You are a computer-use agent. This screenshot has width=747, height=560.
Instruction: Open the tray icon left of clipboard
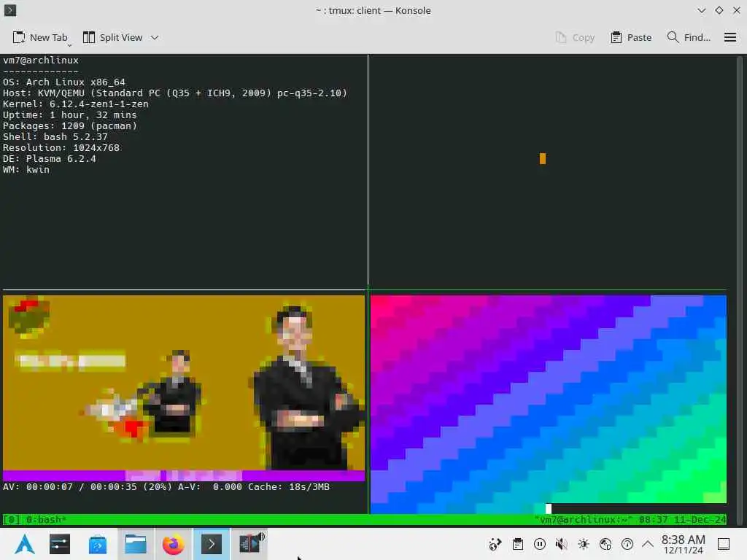495,544
